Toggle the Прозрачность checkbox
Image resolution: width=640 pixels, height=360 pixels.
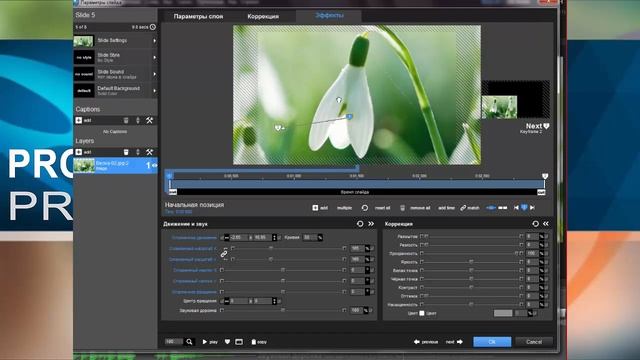click(x=422, y=253)
